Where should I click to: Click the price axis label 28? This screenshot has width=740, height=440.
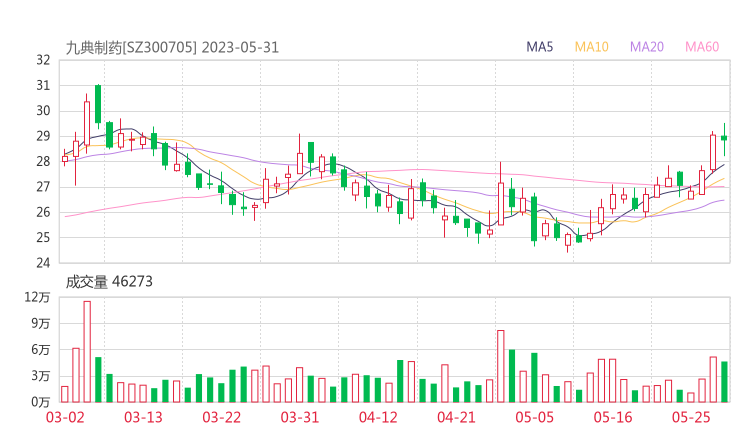point(43,161)
